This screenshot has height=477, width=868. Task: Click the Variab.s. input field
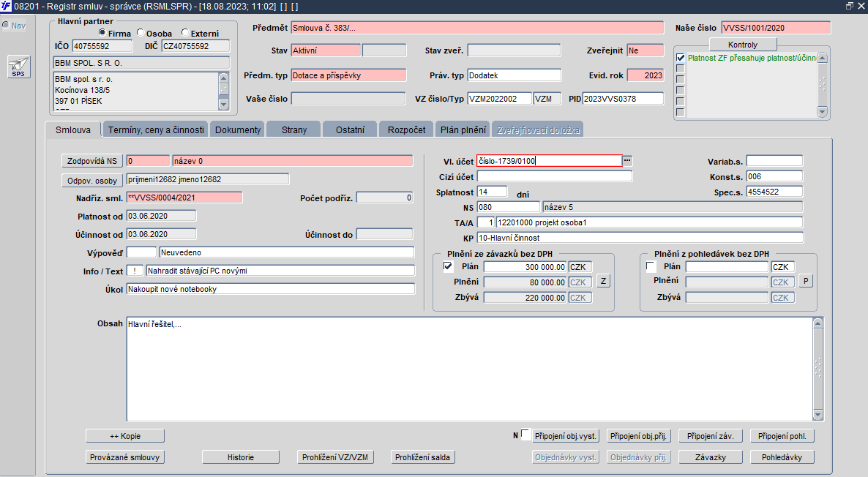click(774, 161)
